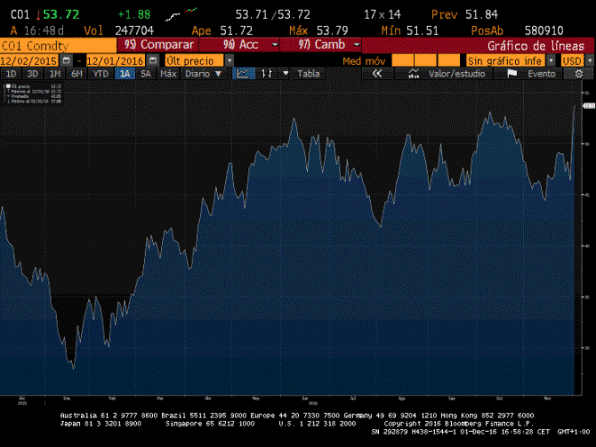The width and height of the screenshot is (596, 447).
Task: Switch to 1A time range
Action: [x=125, y=73]
